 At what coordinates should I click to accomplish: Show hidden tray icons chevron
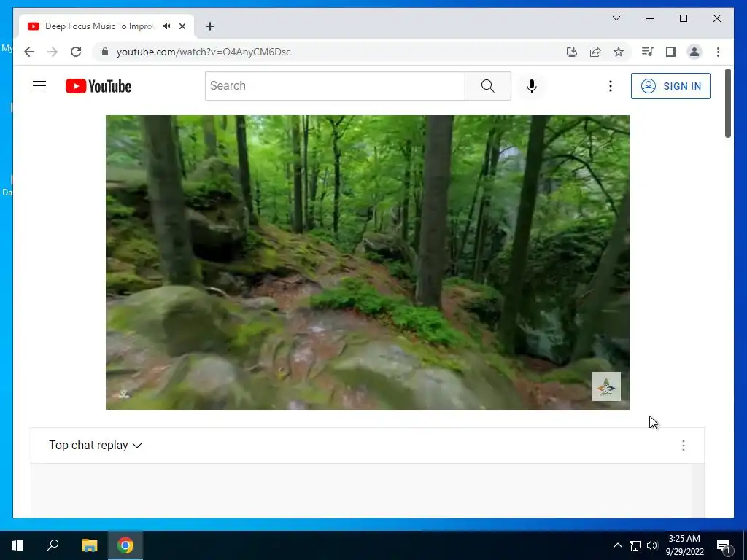[x=617, y=545]
